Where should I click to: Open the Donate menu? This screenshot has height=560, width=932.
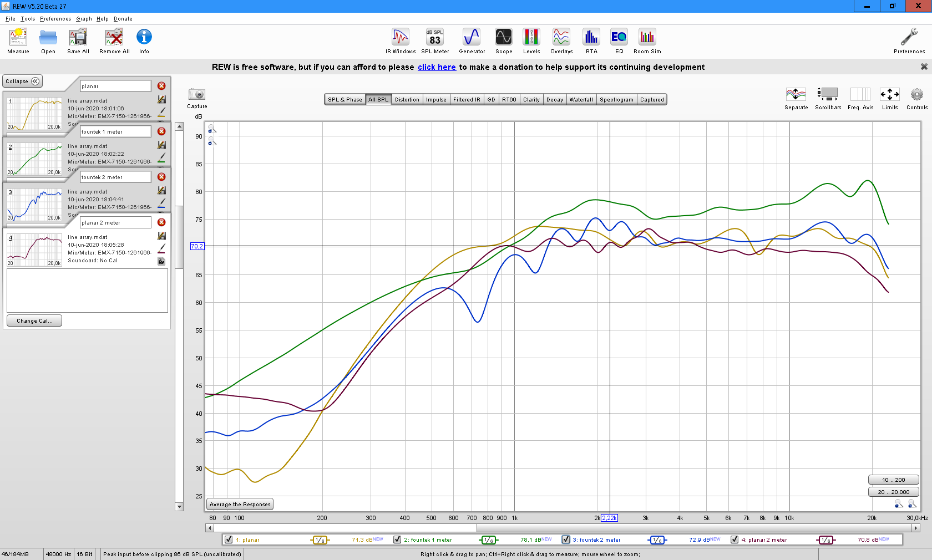pyautogui.click(x=123, y=19)
